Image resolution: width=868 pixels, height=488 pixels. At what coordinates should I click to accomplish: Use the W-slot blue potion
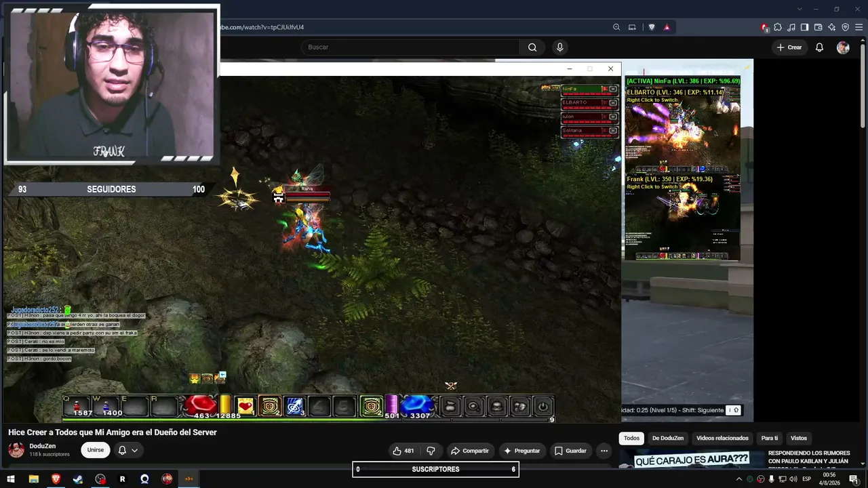[106, 407]
